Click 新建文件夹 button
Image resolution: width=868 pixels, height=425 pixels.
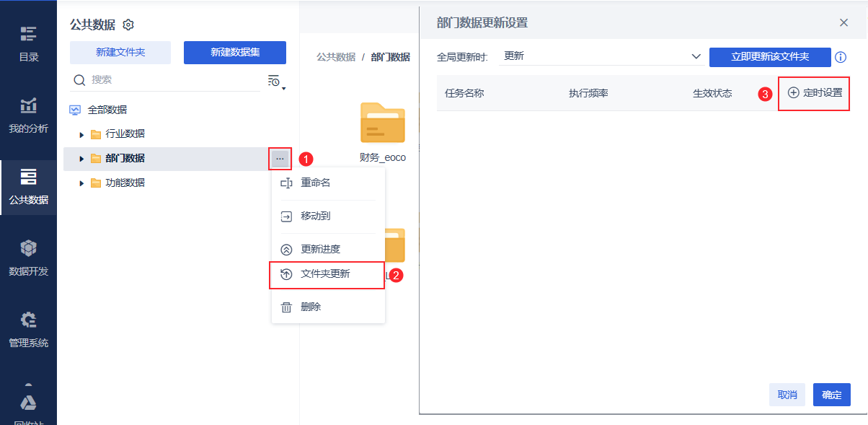tap(120, 53)
